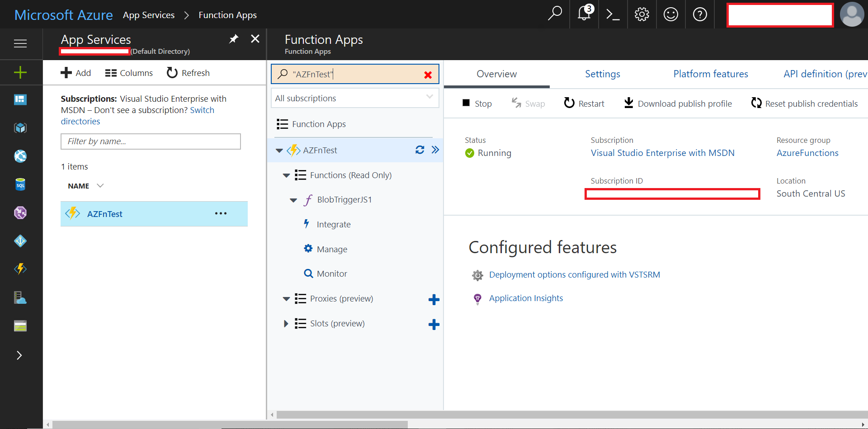This screenshot has height=429, width=868.
Task: Switch to the API definition tab
Action: pyautogui.click(x=825, y=74)
